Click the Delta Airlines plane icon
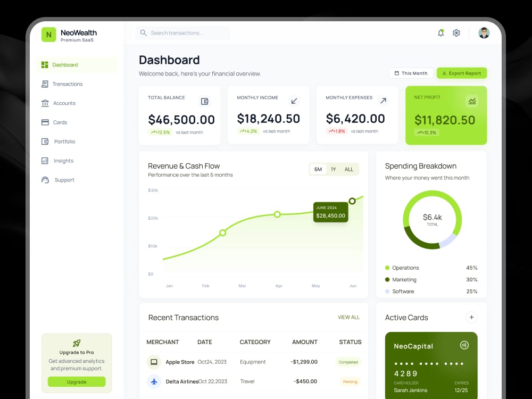Screen dimensions: 532x399 pos(154,381)
